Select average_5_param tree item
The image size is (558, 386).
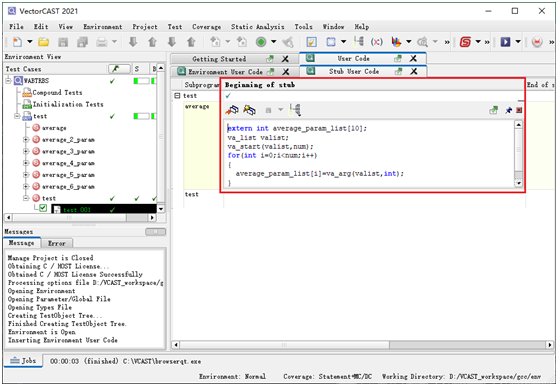[x=68, y=175]
